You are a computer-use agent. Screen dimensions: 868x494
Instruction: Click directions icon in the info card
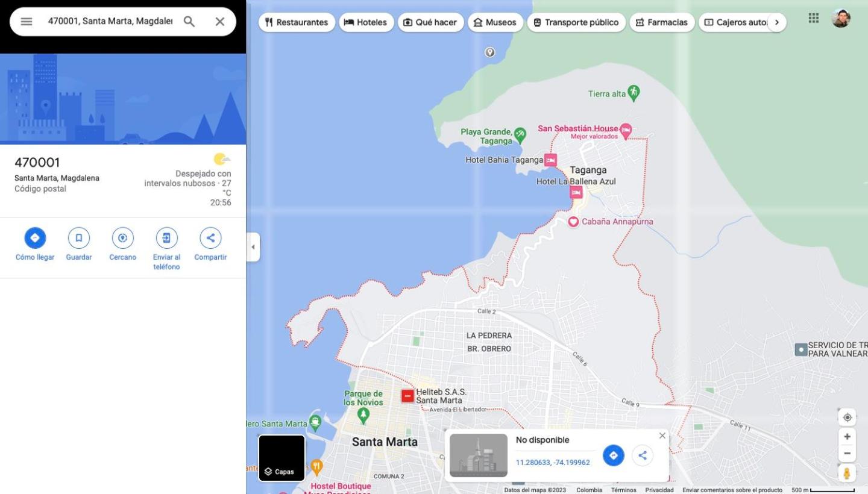pos(614,455)
